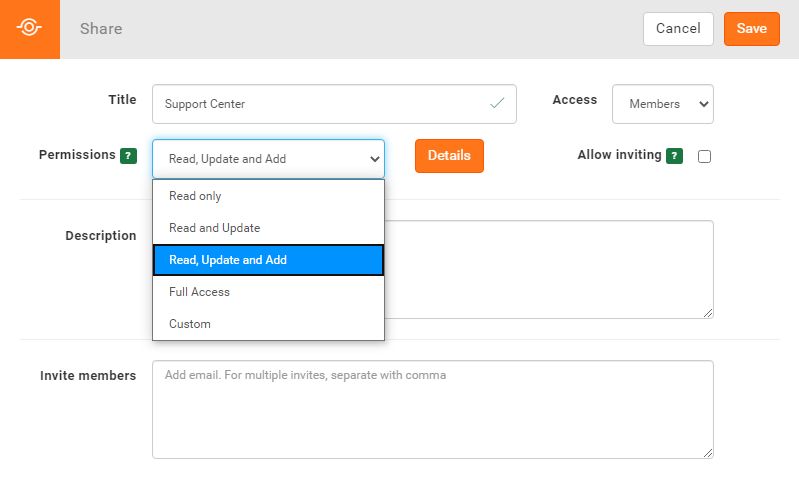Click the green checkmark in Title field

497,103
